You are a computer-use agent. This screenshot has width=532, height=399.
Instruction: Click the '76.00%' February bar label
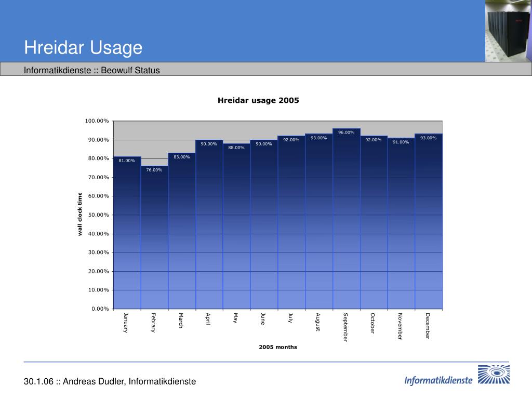pyautogui.click(x=154, y=170)
